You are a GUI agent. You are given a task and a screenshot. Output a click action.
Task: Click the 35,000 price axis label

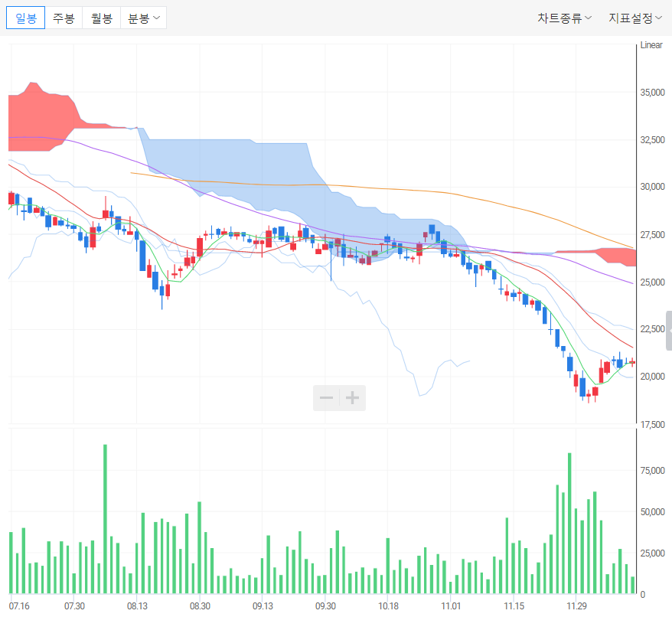click(x=652, y=92)
